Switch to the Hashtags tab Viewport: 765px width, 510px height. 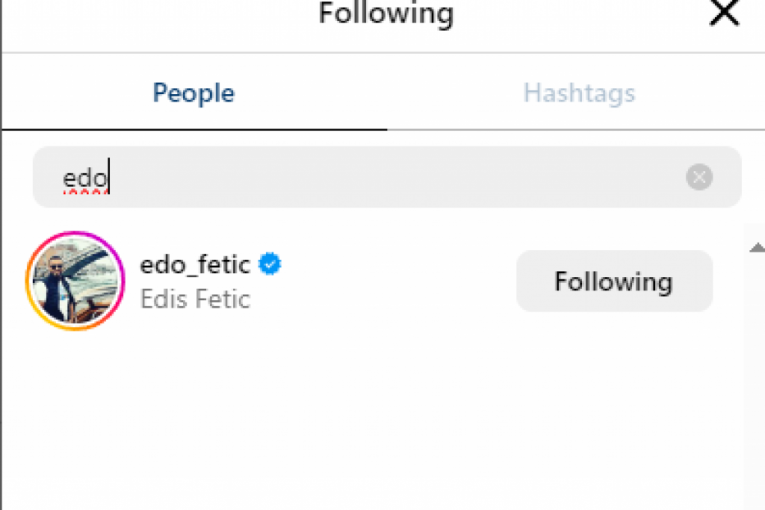pyautogui.click(x=579, y=93)
